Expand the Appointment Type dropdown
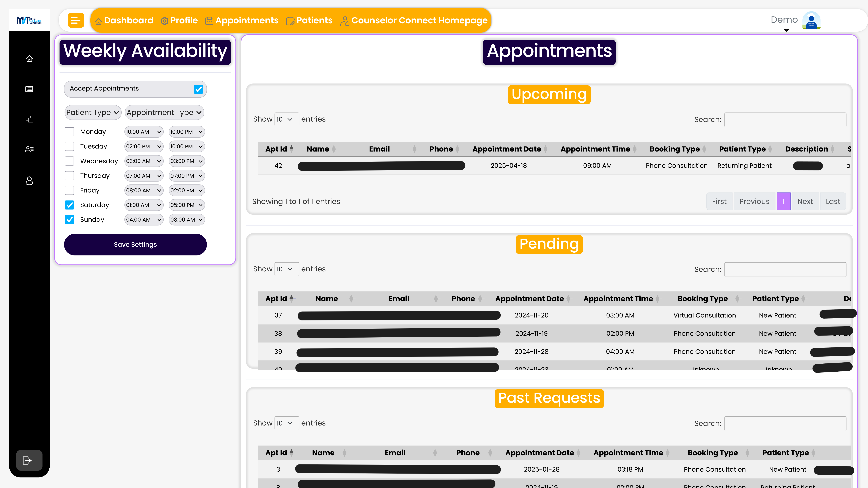Screen dimensions: 868x488 click(x=164, y=113)
